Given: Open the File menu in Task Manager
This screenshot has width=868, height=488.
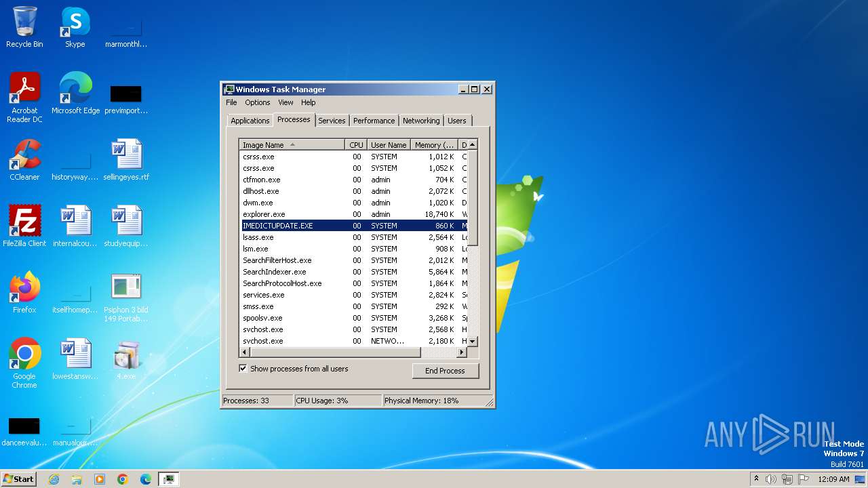Looking at the screenshot, I should (231, 102).
